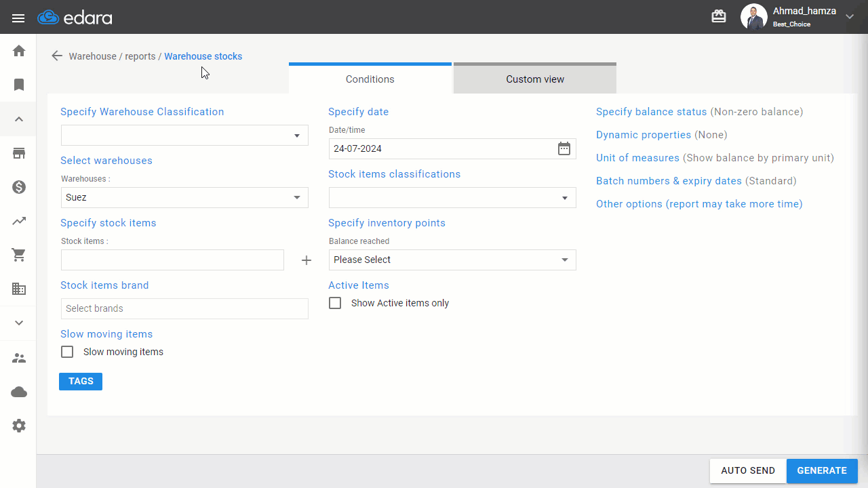Open Warehouse Classification dropdown

pos(184,136)
